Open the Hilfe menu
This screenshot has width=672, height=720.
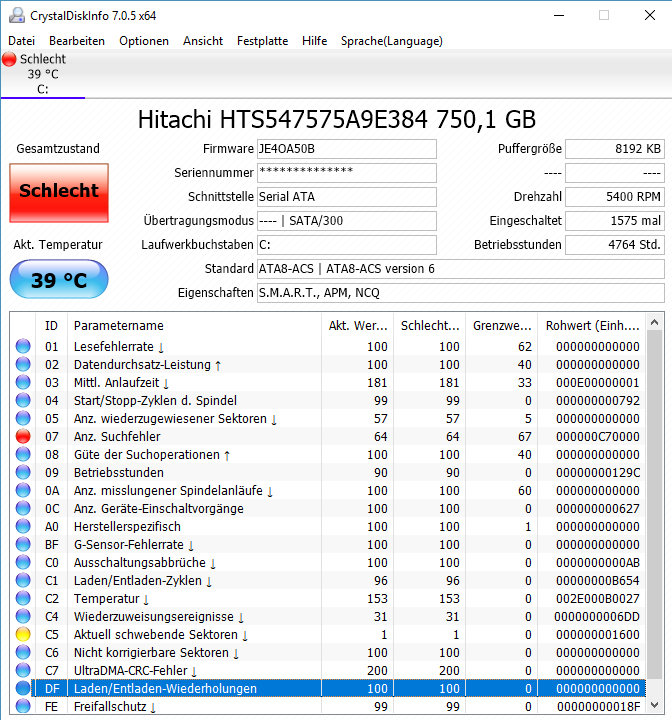[x=314, y=41]
